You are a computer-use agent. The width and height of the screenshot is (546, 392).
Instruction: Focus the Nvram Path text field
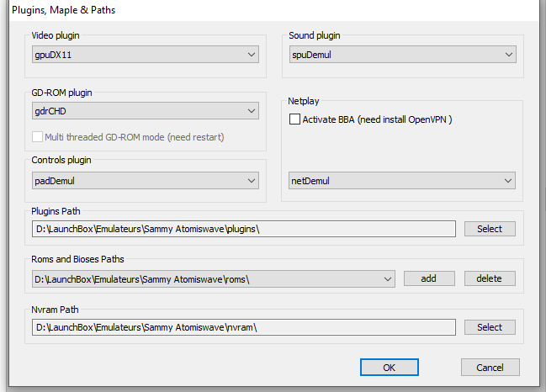244,327
